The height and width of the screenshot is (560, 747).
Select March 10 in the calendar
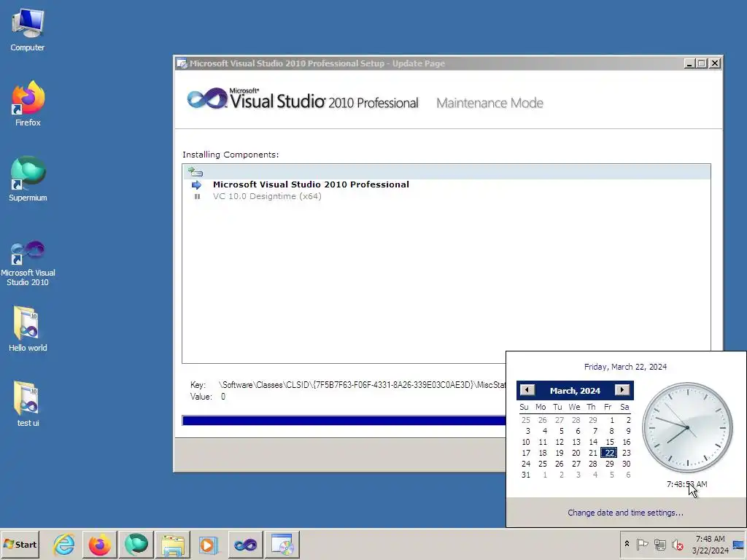[525, 442]
